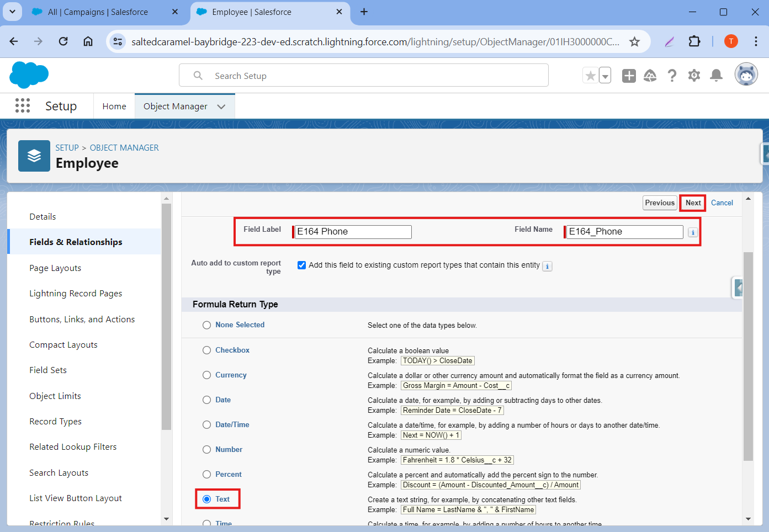Click the OBJECT MANAGER breadcrumb link
The height and width of the screenshot is (532, 769).
[x=124, y=147]
